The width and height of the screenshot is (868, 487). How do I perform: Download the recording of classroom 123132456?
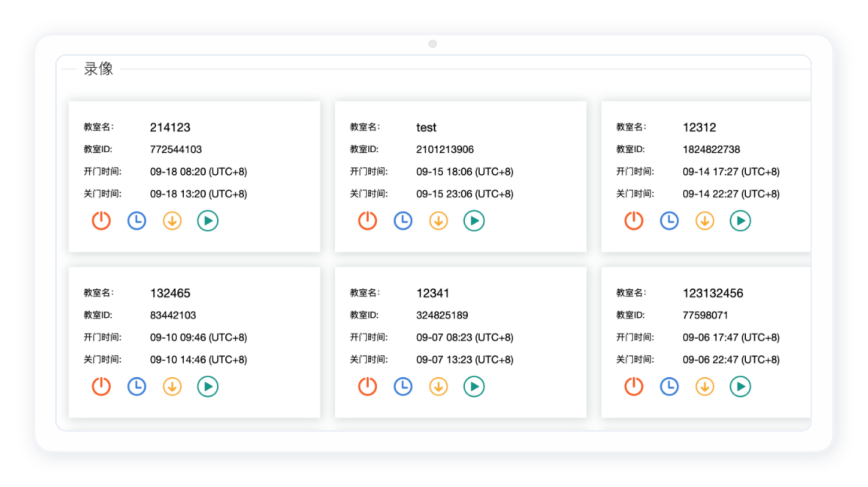pos(705,386)
